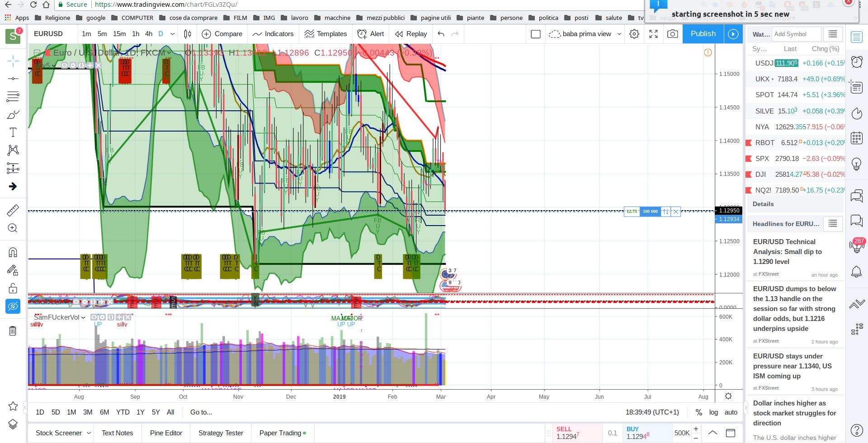Screen dimensions: 868x443
Task: Take a chart snapshot with camera
Action: coord(672,34)
